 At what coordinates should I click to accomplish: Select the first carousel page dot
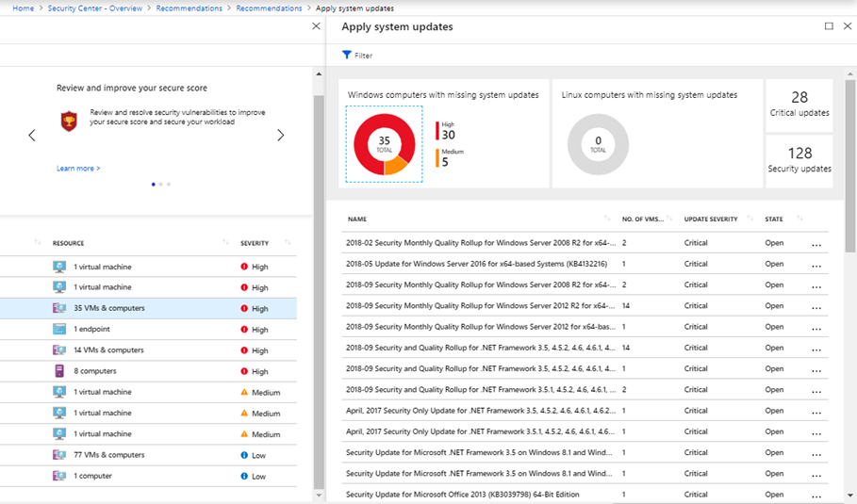click(x=153, y=184)
